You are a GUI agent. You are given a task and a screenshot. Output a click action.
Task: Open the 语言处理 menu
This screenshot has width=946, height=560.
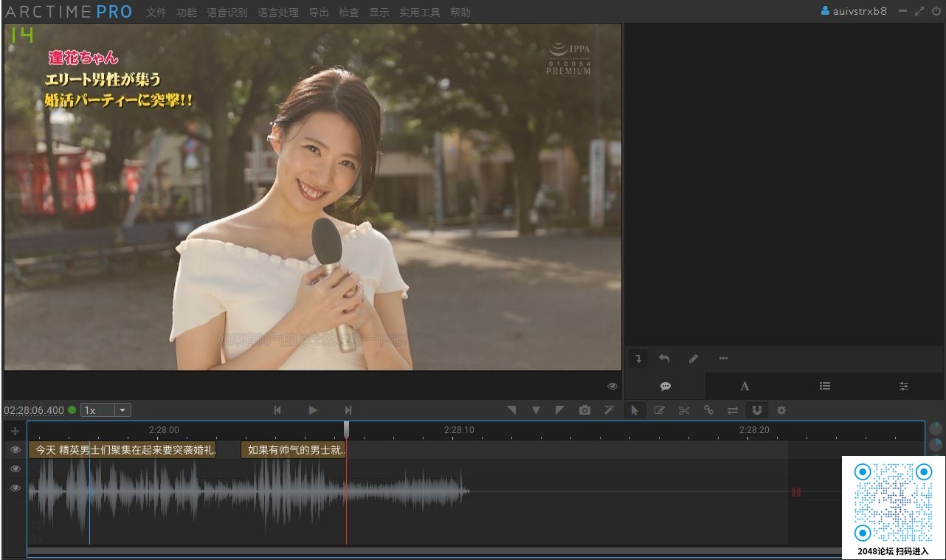(278, 13)
